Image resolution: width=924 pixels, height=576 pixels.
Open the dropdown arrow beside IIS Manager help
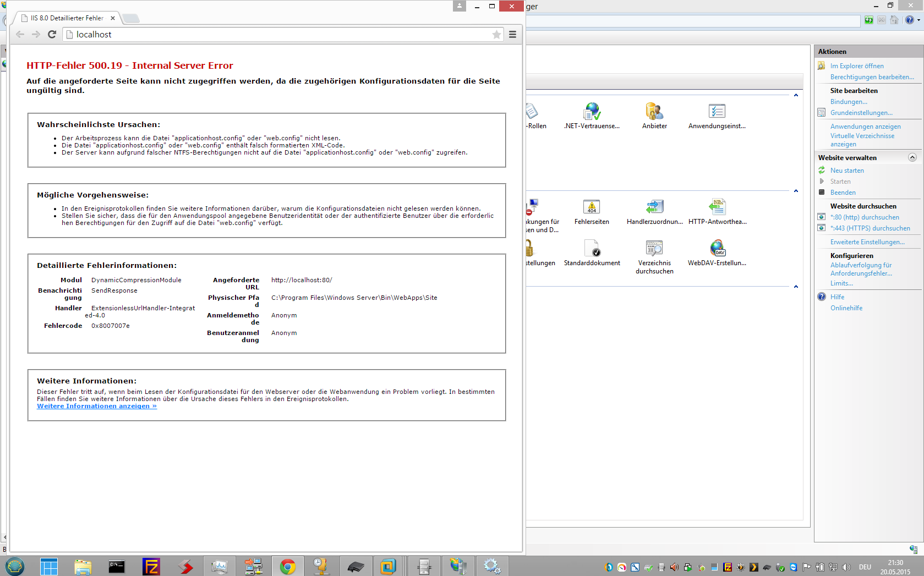918,20
